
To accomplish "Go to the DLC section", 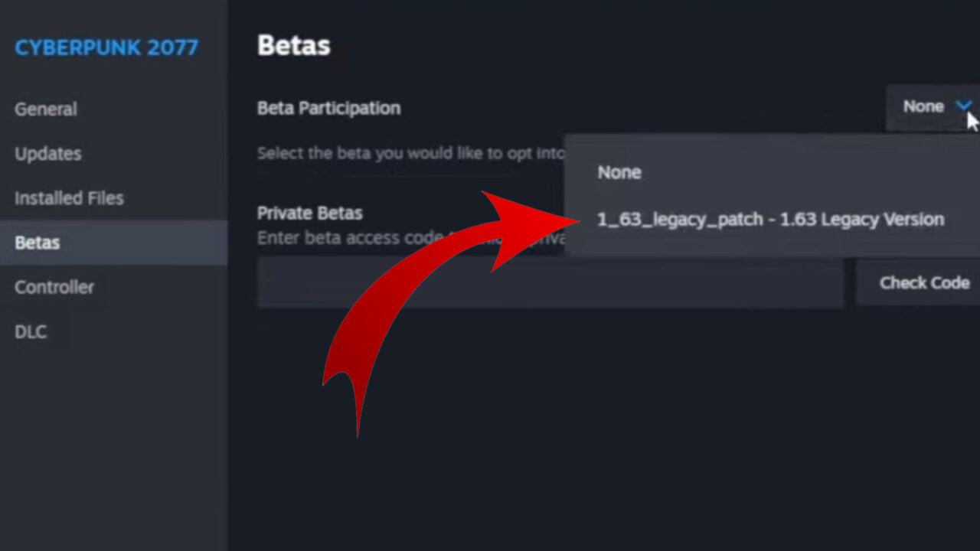I will tap(31, 331).
